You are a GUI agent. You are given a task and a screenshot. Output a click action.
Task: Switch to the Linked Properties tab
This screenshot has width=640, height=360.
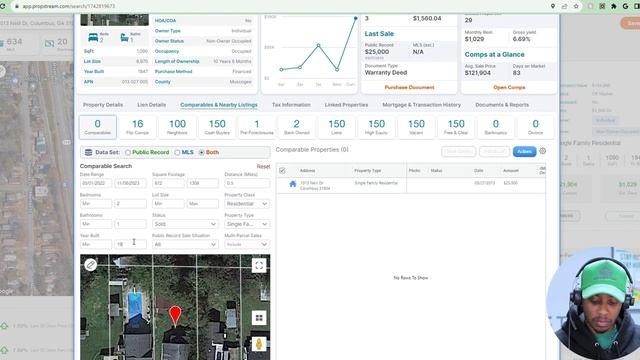click(346, 105)
